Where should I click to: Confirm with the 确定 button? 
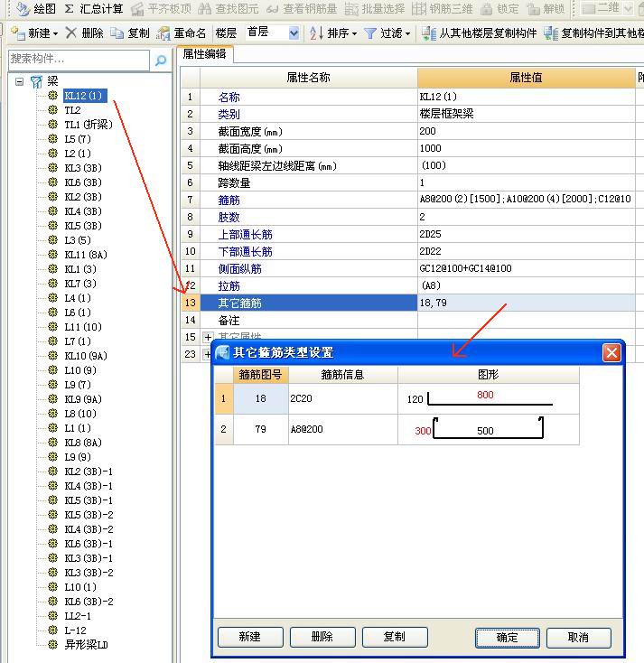click(507, 638)
